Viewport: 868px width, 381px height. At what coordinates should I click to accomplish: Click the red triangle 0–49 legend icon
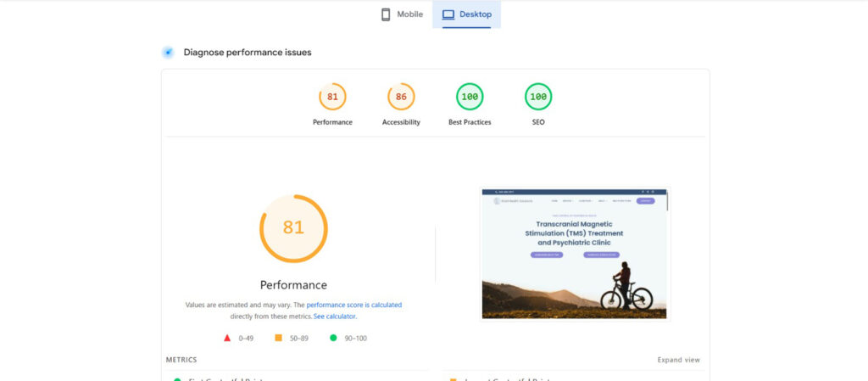pyautogui.click(x=227, y=338)
